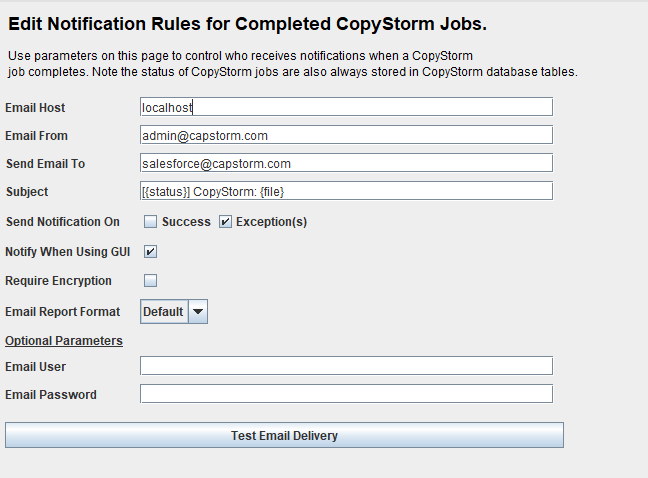The width and height of the screenshot is (648, 478).
Task: Click the Email Host label
Action: (x=35, y=108)
